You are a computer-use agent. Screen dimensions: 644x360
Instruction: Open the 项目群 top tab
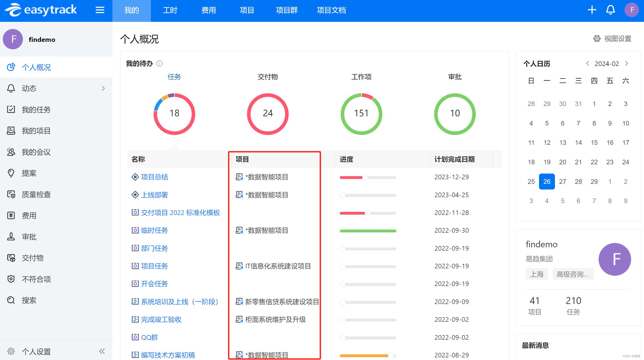tap(287, 10)
